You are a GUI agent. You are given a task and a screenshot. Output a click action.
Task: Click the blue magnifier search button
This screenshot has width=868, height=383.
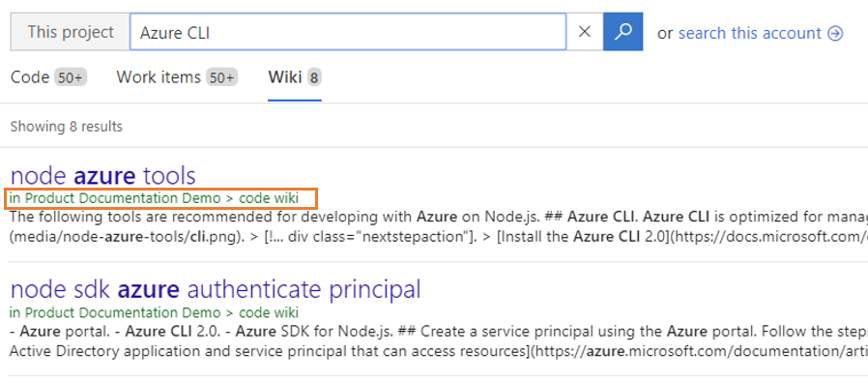coord(622,32)
